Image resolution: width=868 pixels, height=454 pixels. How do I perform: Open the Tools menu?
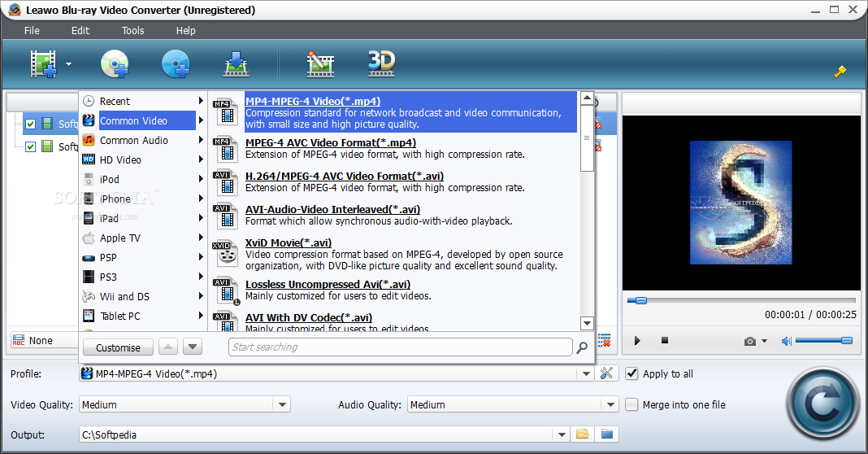point(132,30)
